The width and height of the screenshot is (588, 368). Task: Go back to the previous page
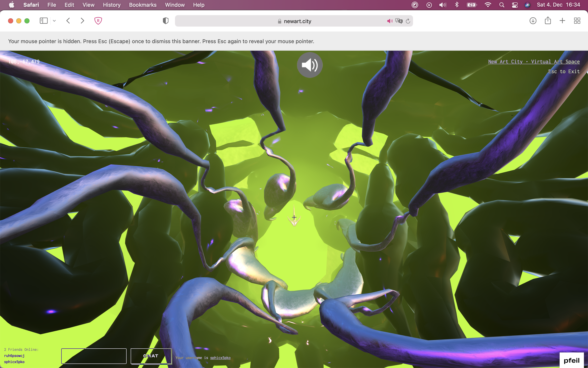click(68, 21)
